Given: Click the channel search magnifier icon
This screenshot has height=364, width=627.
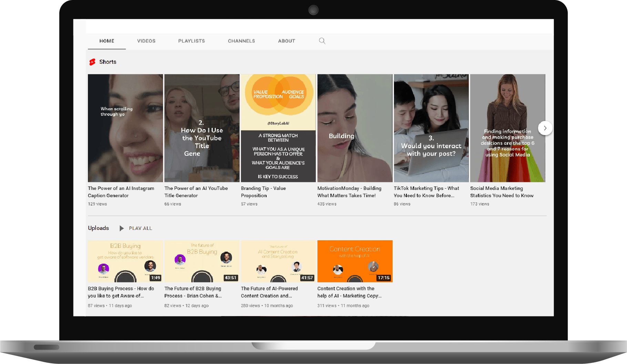Looking at the screenshot, I should click(x=322, y=41).
